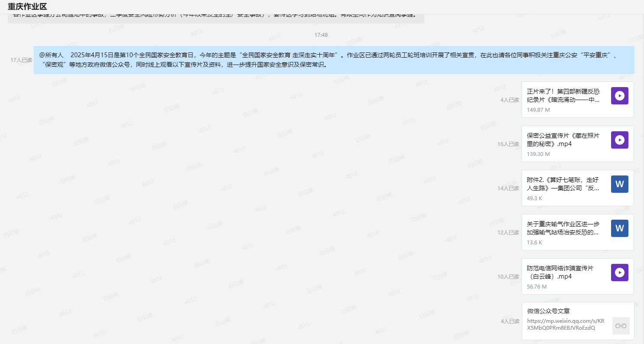Screen dimensions: 644x344
Task: View 4人已读 beside the 微信公众号文章 link
Action: tap(509, 321)
